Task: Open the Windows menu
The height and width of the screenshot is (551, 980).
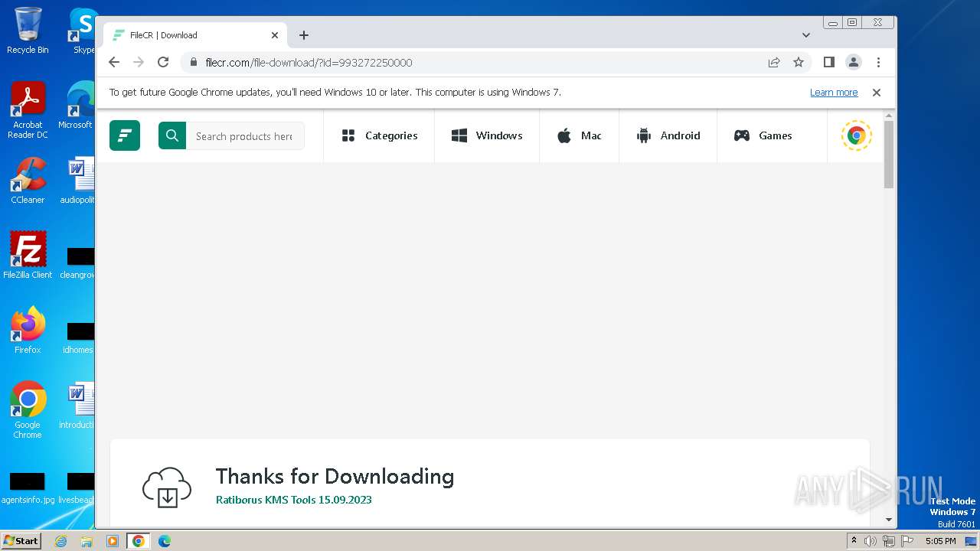Action: [487, 135]
